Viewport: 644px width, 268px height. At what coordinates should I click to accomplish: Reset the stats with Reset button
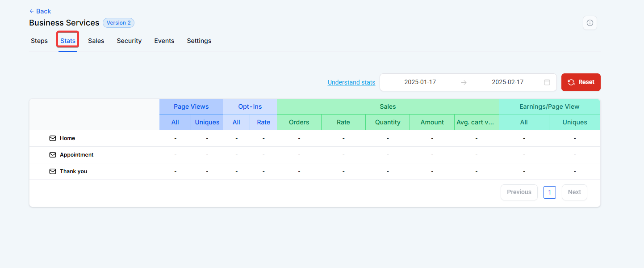pos(581,82)
